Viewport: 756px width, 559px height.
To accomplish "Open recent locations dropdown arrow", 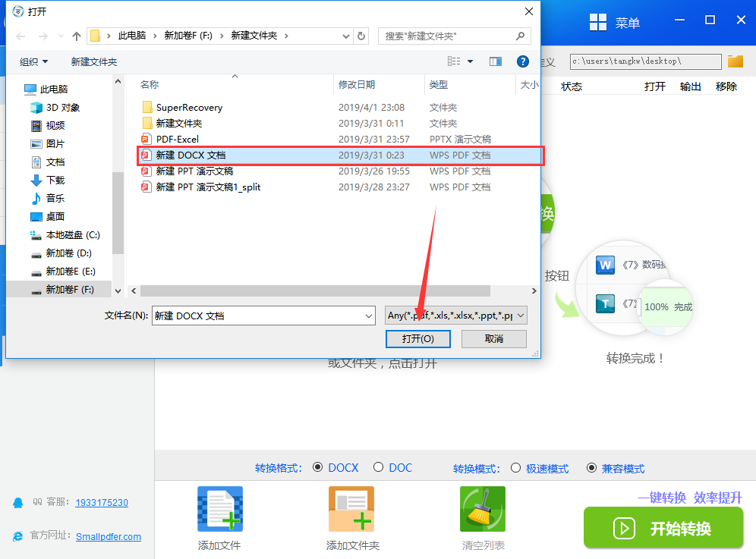I will pyautogui.click(x=61, y=36).
